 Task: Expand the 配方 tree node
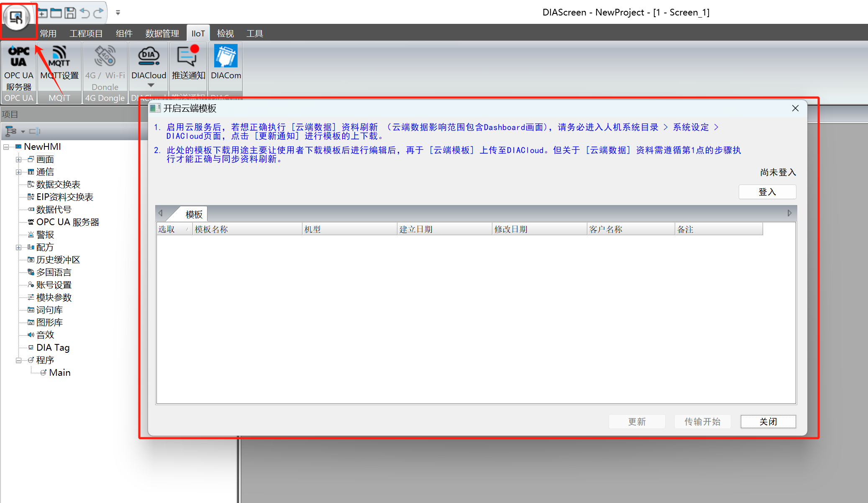coord(18,247)
